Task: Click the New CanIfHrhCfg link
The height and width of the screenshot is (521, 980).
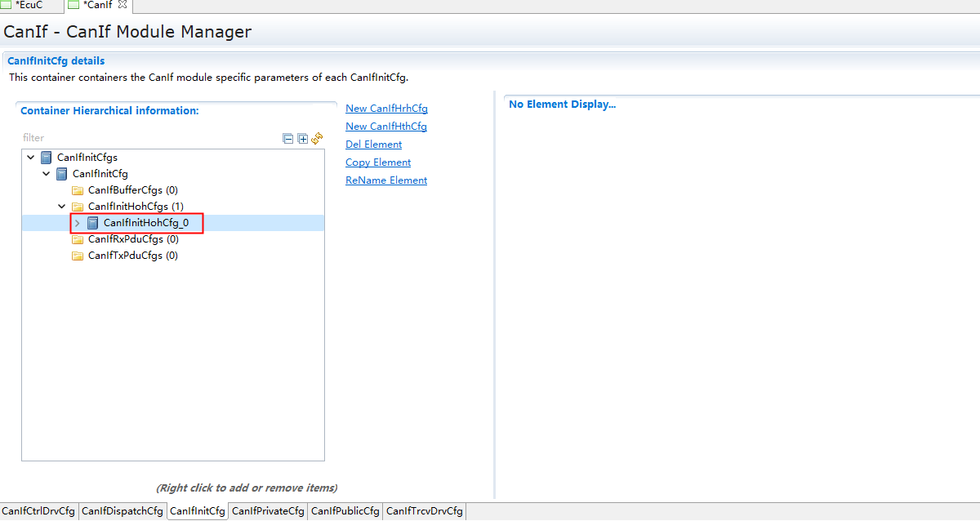Action: point(386,109)
